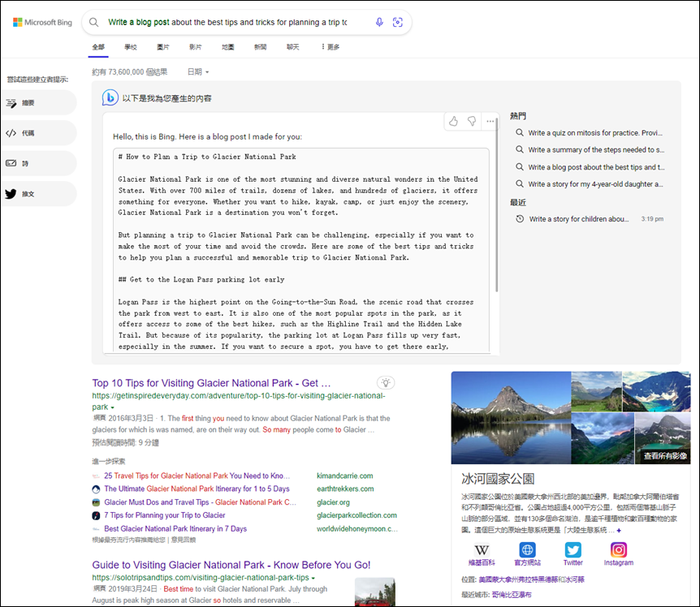This screenshot has height=607, width=700.
Task: Click glacierparkcollection.com domain text
Action: (356, 515)
